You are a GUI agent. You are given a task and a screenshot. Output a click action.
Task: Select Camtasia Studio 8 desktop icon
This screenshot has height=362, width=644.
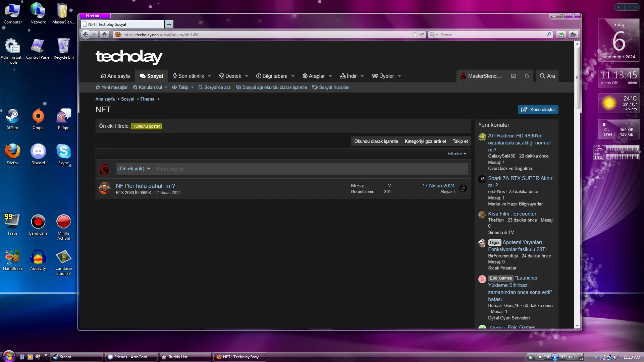tap(63, 262)
